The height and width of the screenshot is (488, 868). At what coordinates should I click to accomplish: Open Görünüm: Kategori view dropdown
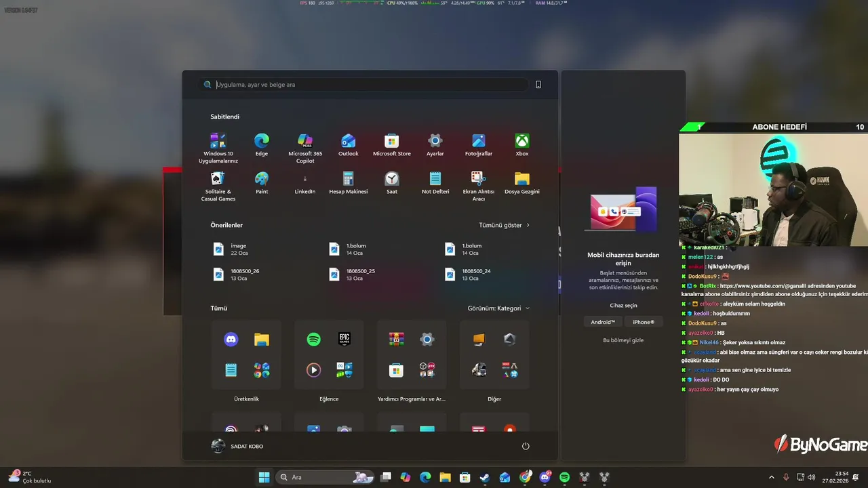point(498,308)
